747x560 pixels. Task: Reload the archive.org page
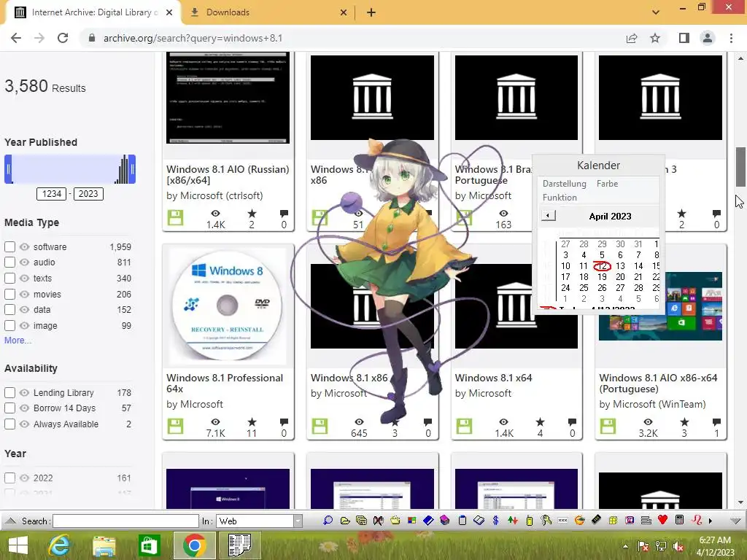point(63,38)
